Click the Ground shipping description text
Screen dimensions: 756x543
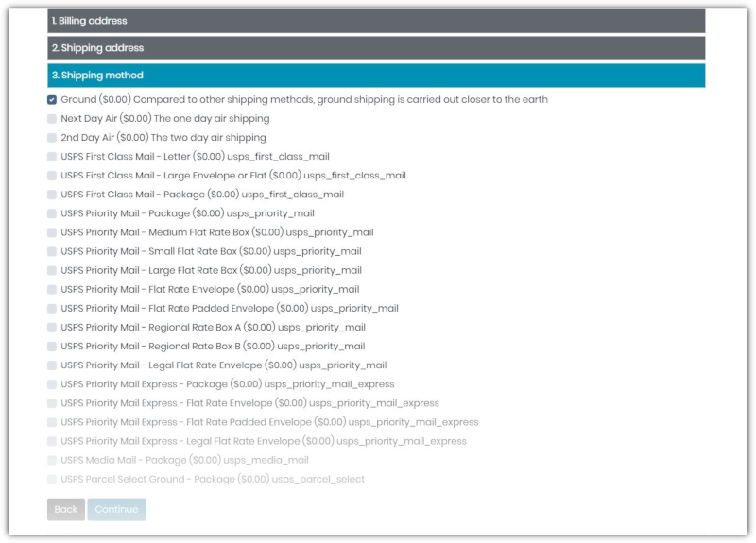tap(340, 100)
